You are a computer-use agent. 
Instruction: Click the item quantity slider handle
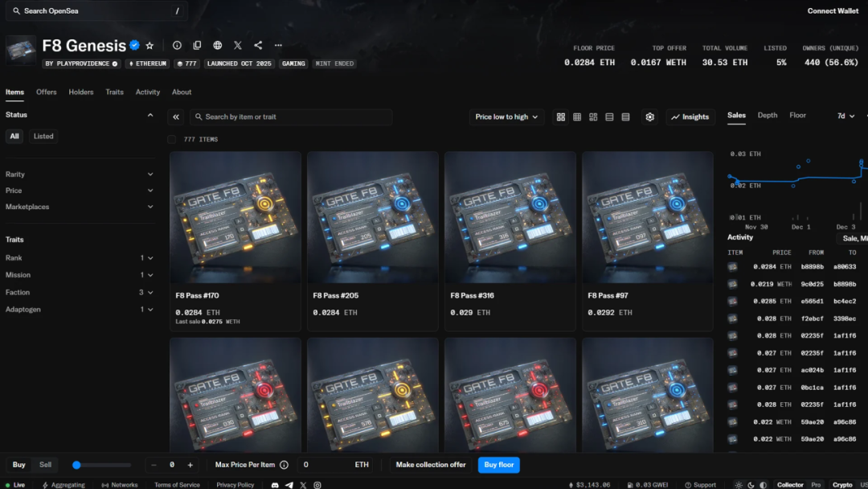click(x=77, y=465)
